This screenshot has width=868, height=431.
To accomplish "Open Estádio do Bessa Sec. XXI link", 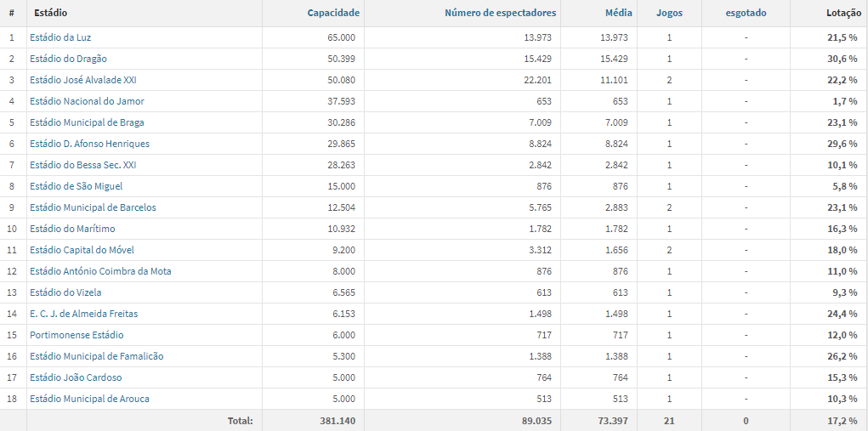I will [83, 165].
